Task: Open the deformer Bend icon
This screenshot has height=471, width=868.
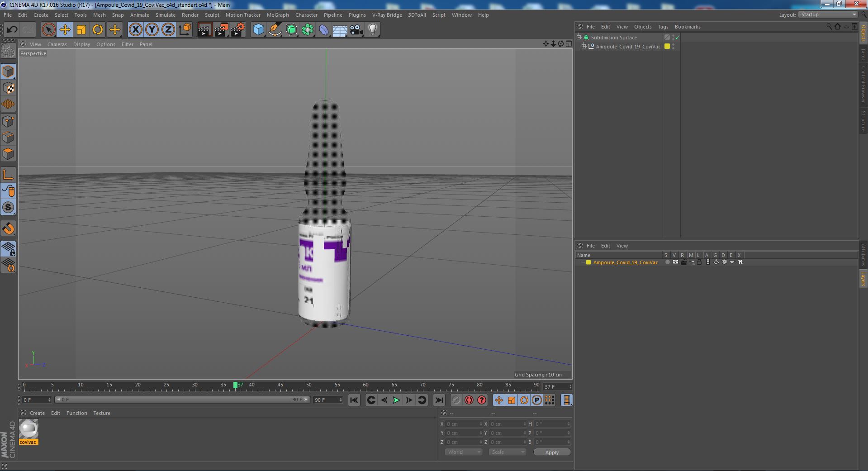Action: (x=324, y=30)
